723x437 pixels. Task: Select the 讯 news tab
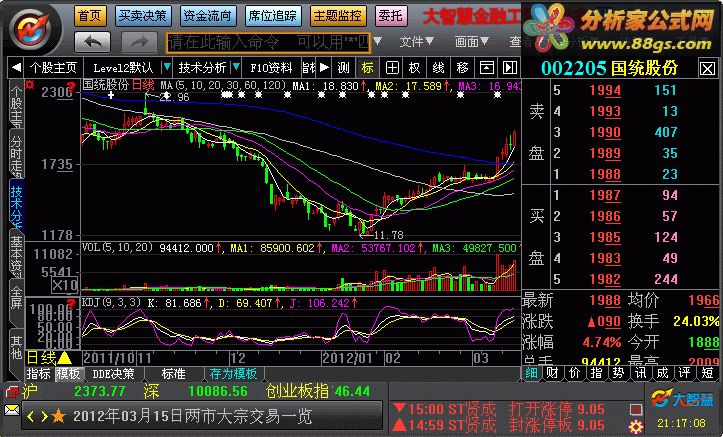641,372
